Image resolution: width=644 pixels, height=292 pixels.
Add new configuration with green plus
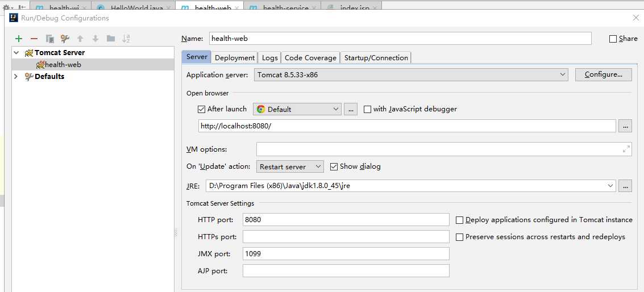pyautogui.click(x=19, y=39)
